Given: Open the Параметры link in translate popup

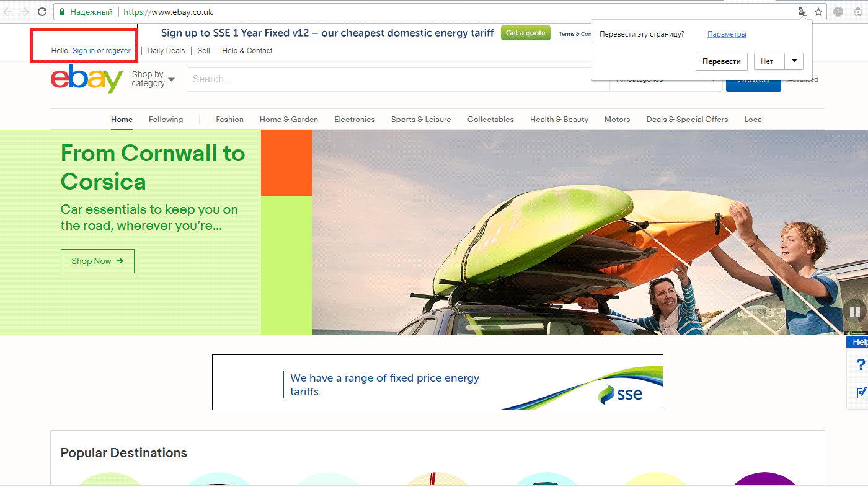Looking at the screenshot, I should tap(727, 34).
